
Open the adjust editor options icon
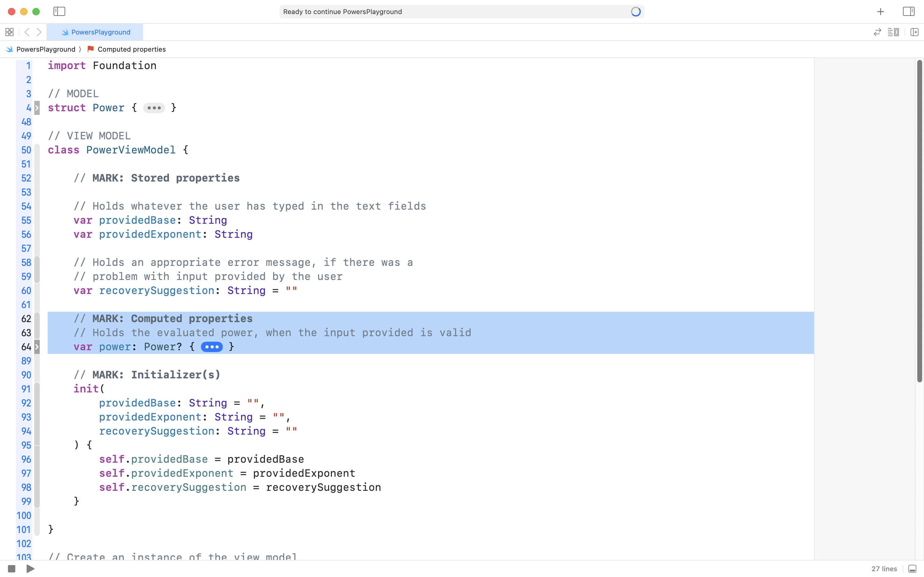coord(893,32)
